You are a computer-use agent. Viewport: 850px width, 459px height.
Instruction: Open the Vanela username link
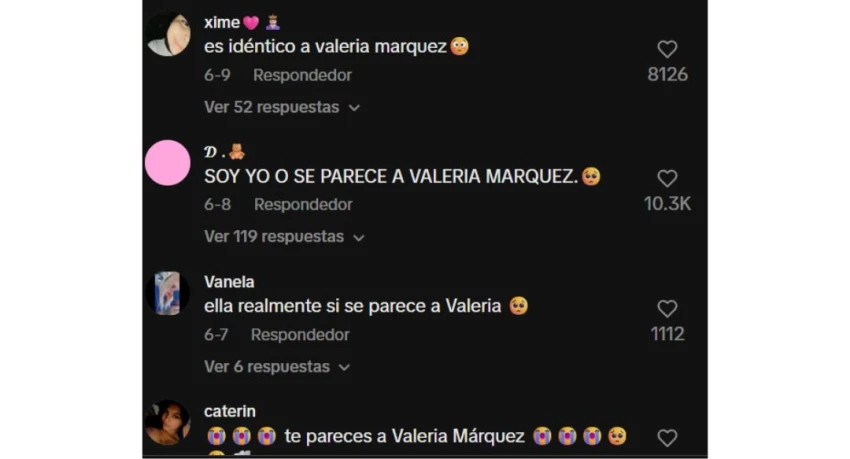[229, 282]
